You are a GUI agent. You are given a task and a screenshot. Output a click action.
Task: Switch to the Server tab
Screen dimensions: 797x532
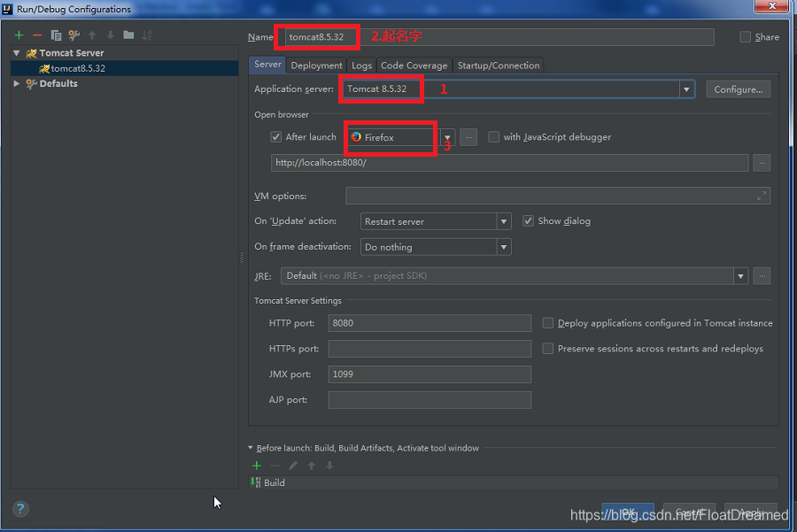tap(267, 65)
